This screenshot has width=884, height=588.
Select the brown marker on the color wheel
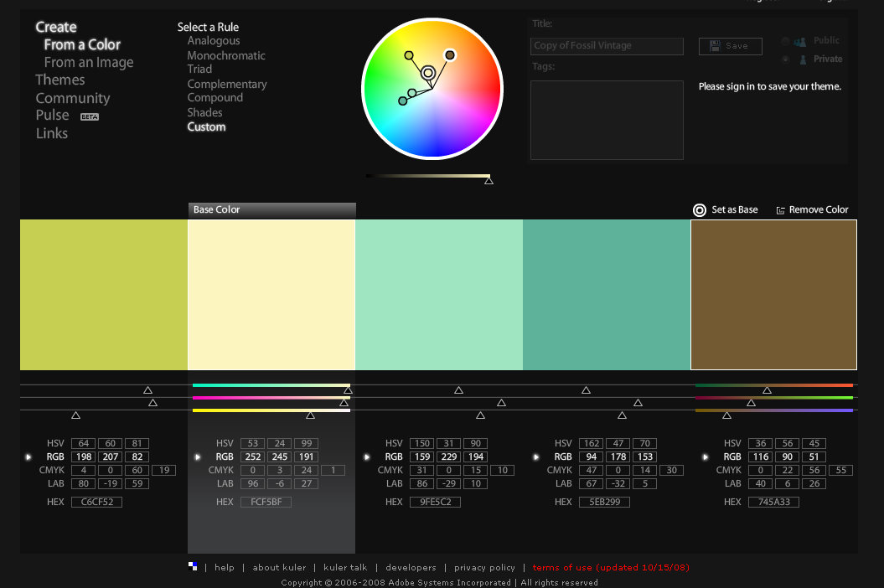(450, 55)
